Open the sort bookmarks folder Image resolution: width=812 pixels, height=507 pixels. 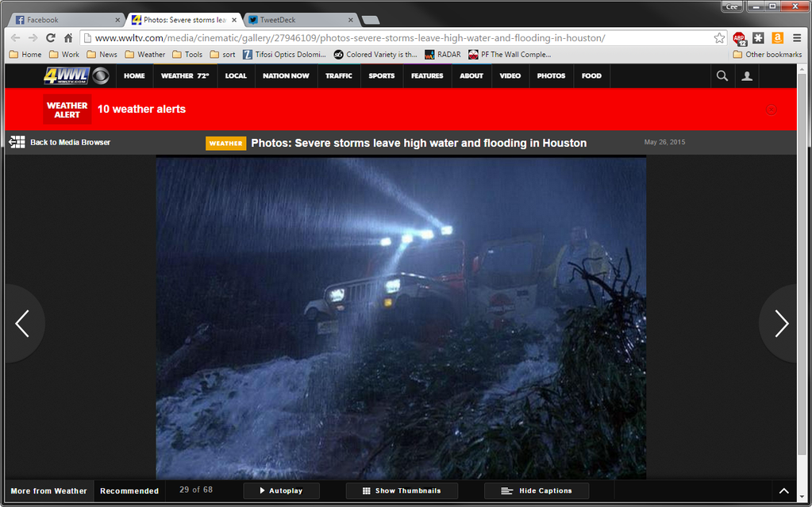pos(223,55)
